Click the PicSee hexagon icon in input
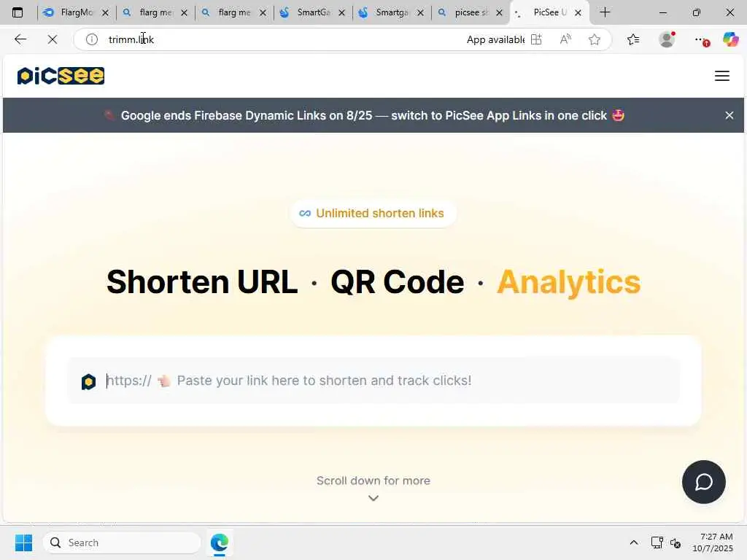Viewport: 747px width, 560px height. click(x=88, y=381)
